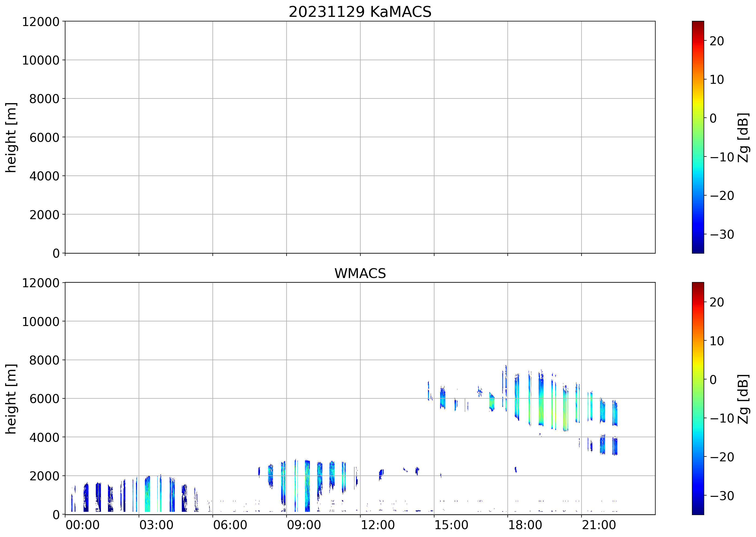Click the 21:00 time axis label
The height and width of the screenshot is (537, 756).
599,525
